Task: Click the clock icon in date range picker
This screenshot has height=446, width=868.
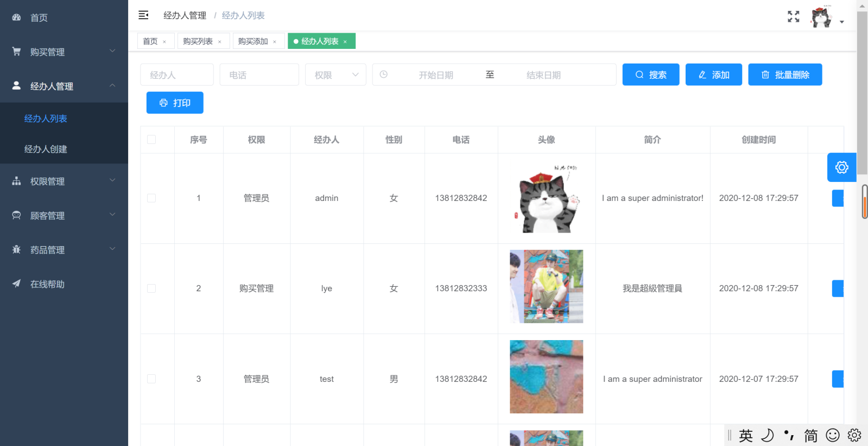Action: click(384, 74)
